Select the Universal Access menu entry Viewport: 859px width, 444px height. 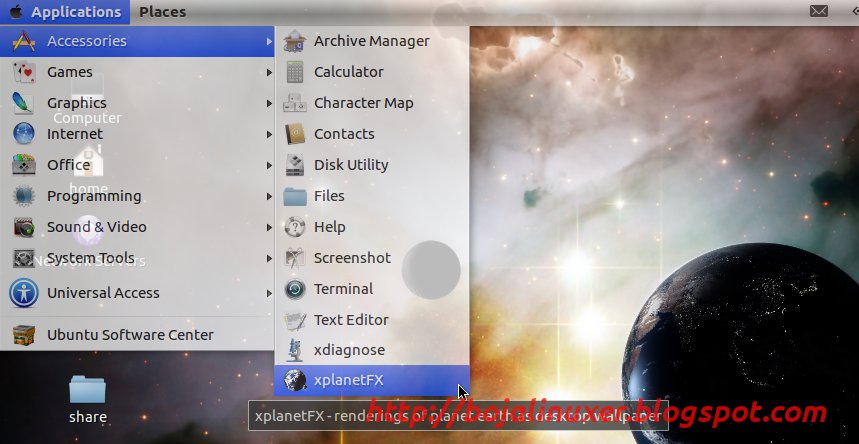[x=137, y=293]
